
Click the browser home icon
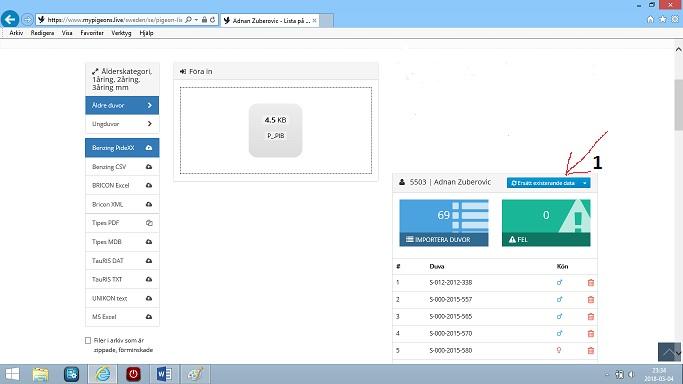[x=650, y=19]
